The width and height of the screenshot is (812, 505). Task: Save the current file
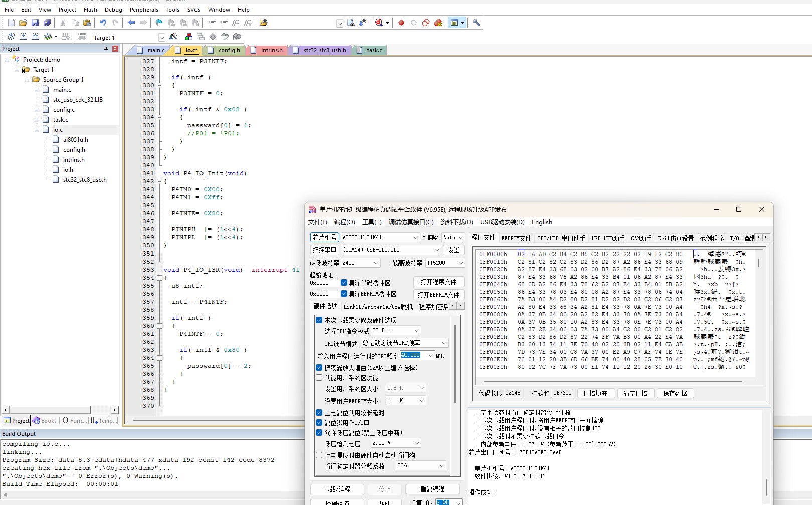tap(35, 23)
